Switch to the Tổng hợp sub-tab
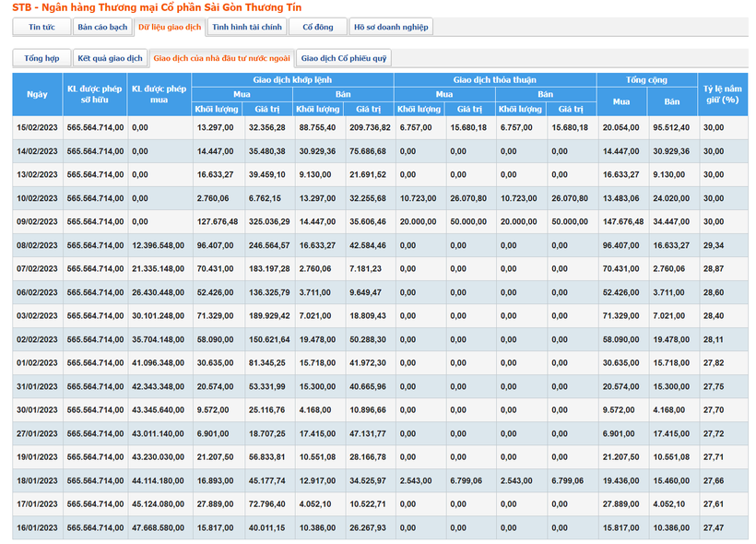 click(41, 58)
